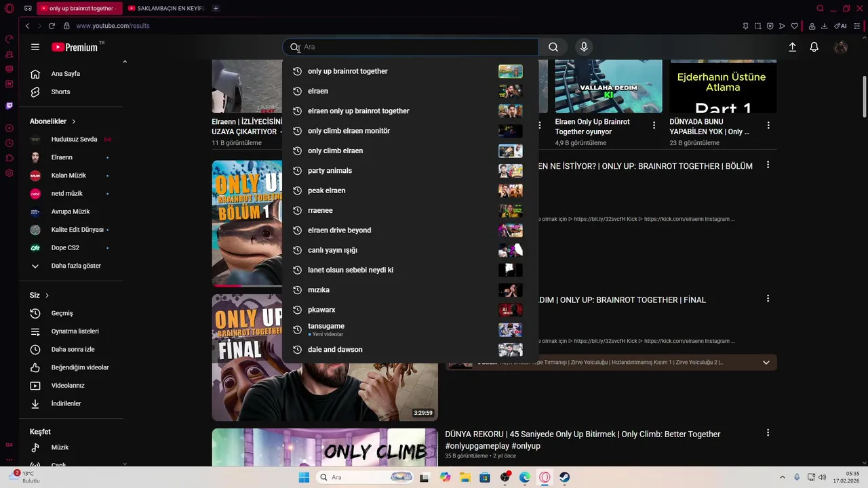
Task: Show hidden system tray icons chevron
Action: pyautogui.click(x=782, y=477)
